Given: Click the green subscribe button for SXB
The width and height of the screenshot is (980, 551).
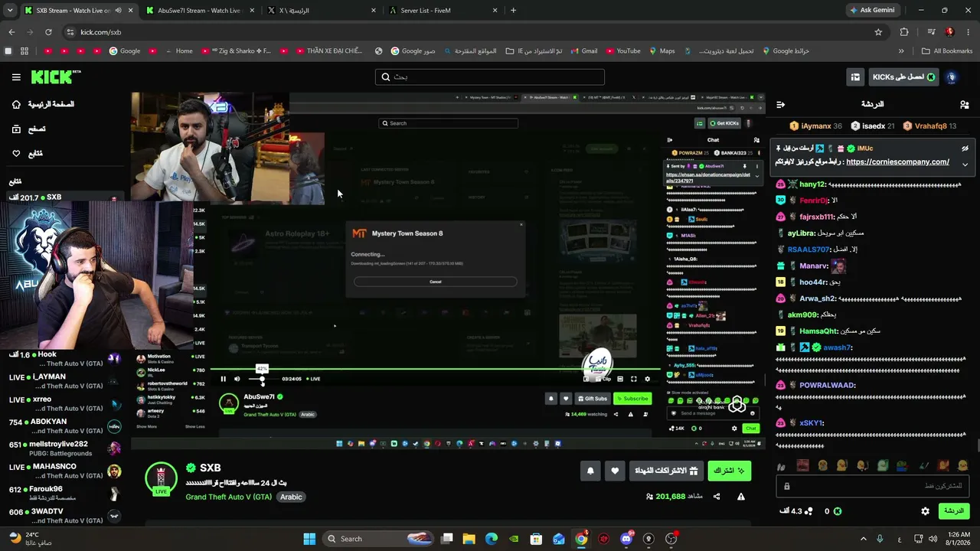Looking at the screenshot, I should (729, 471).
